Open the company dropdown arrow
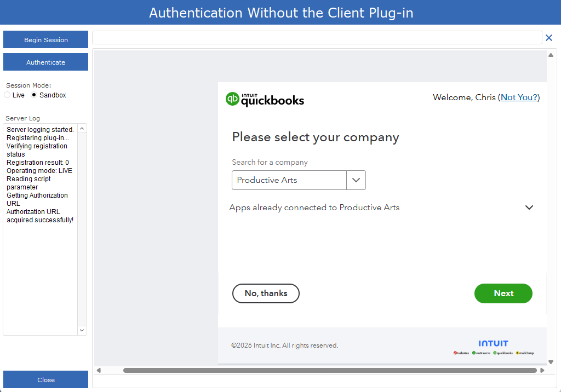Screen dimensions: 561x392 tap(356, 180)
